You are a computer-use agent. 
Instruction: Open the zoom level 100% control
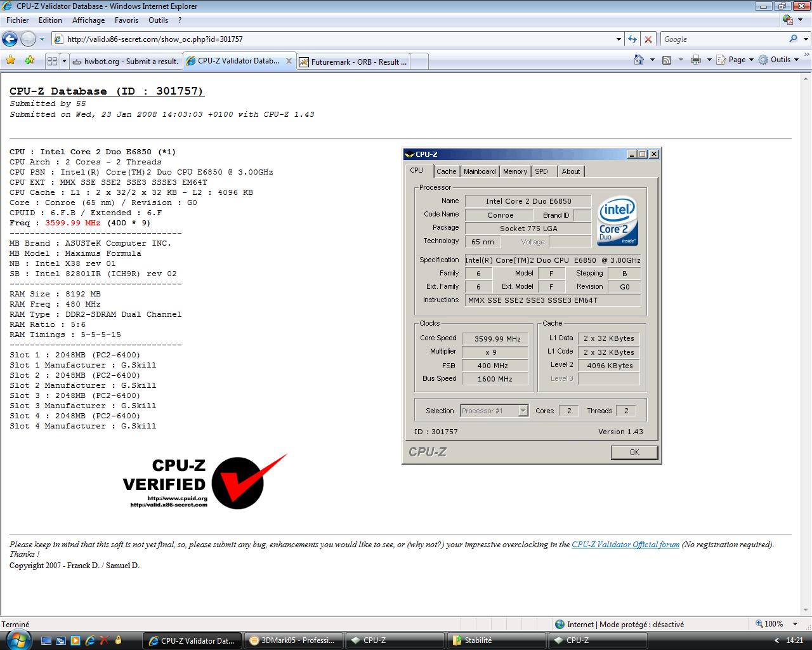[769, 624]
